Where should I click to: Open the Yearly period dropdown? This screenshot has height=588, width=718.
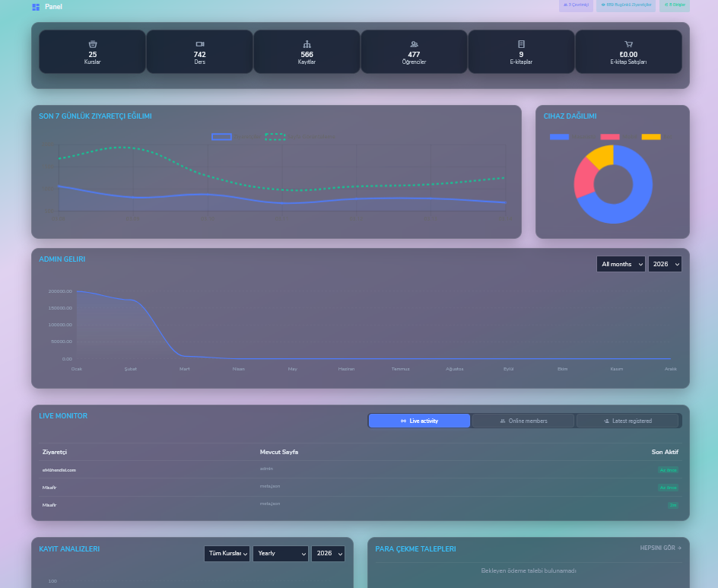[281, 554]
